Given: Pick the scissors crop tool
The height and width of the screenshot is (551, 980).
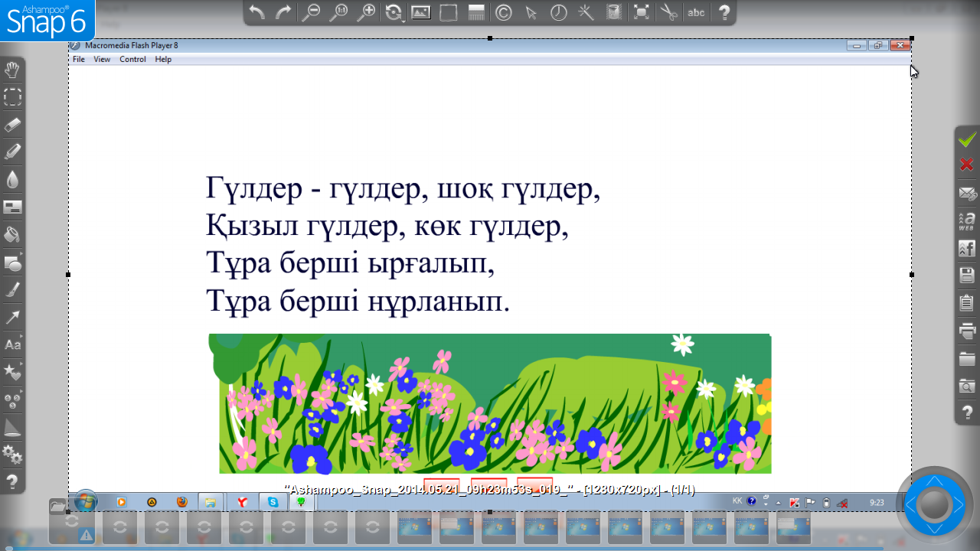Looking at the screenshot, I should tap(668, 12).
